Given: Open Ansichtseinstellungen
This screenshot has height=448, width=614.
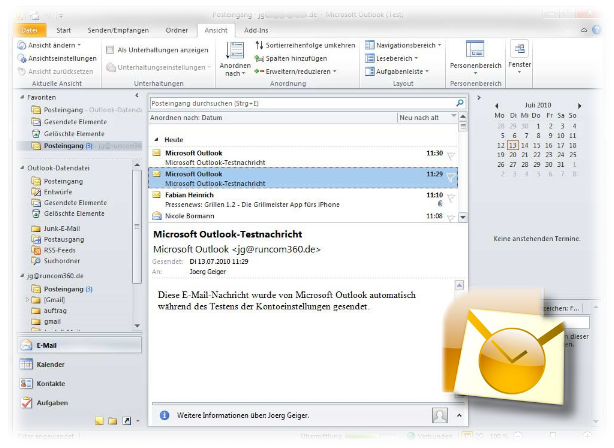Looking at the screenshot, I should 57,58.
